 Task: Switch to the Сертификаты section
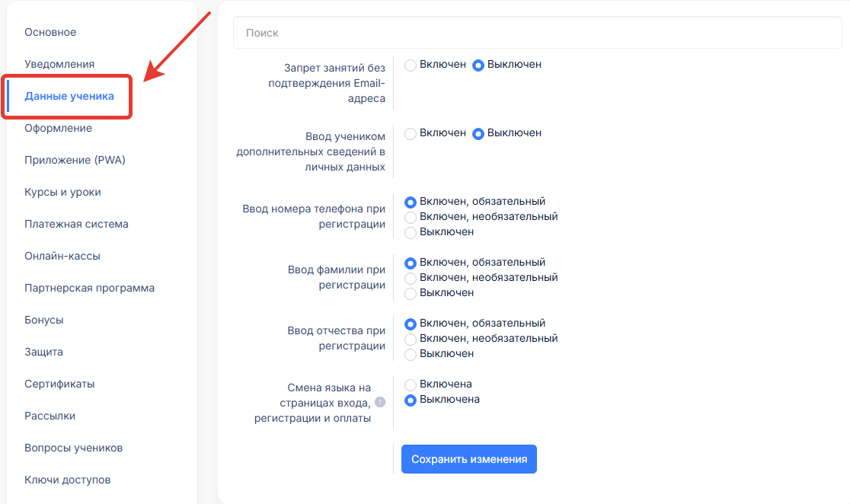coord(59,384)
